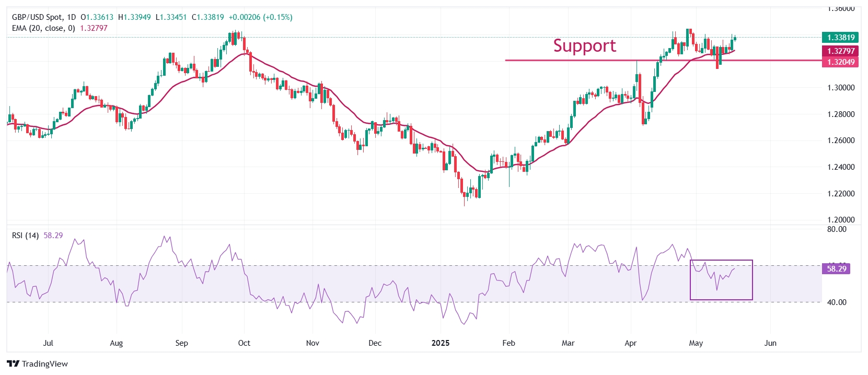868x375 pixels.
Task: Click the 1.32049 support price label
Action: point(841,62)
